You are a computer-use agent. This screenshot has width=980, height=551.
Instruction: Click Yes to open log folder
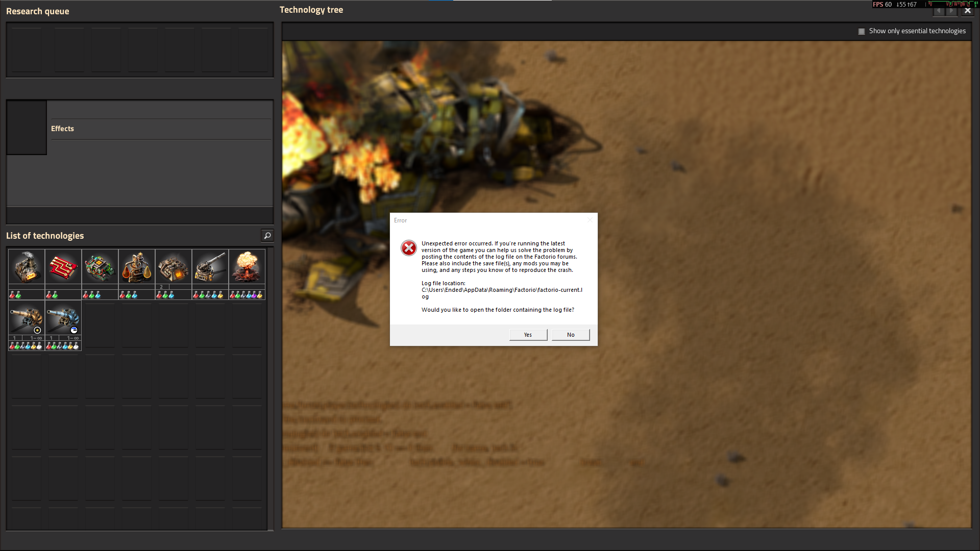coord(528,335)
